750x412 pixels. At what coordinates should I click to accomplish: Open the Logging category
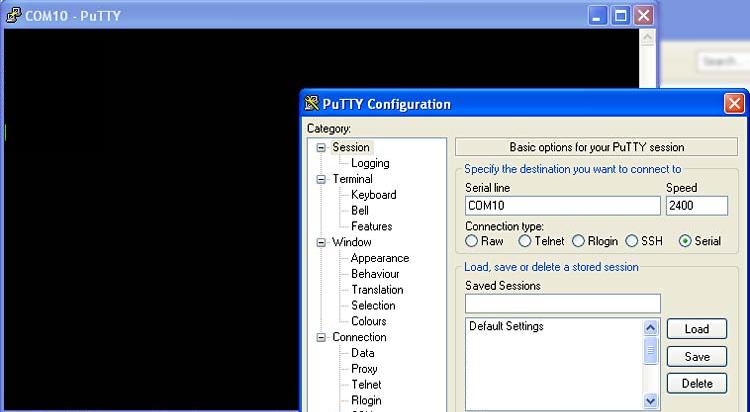point(370,163)
